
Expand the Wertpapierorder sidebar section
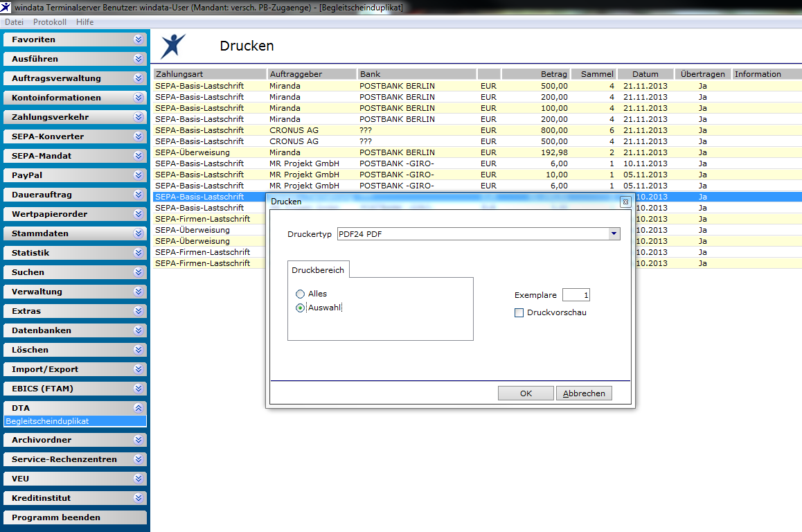point(75,214)
